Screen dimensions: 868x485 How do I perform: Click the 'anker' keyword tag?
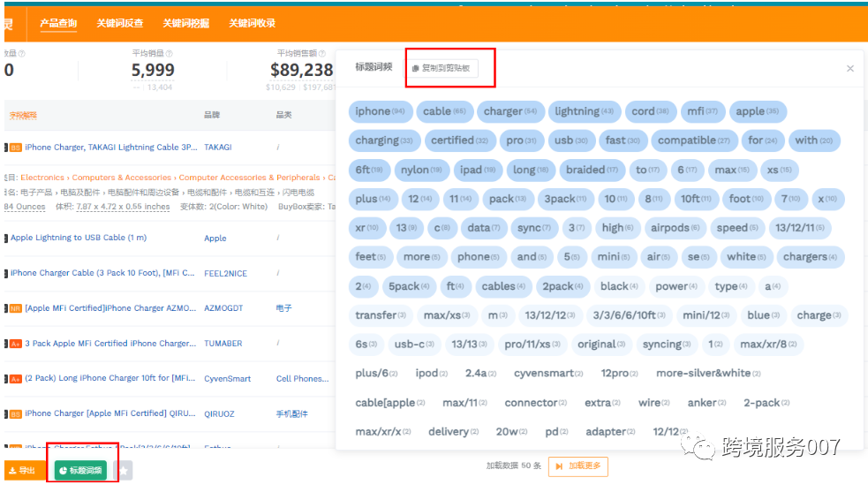tap(706, 403)
